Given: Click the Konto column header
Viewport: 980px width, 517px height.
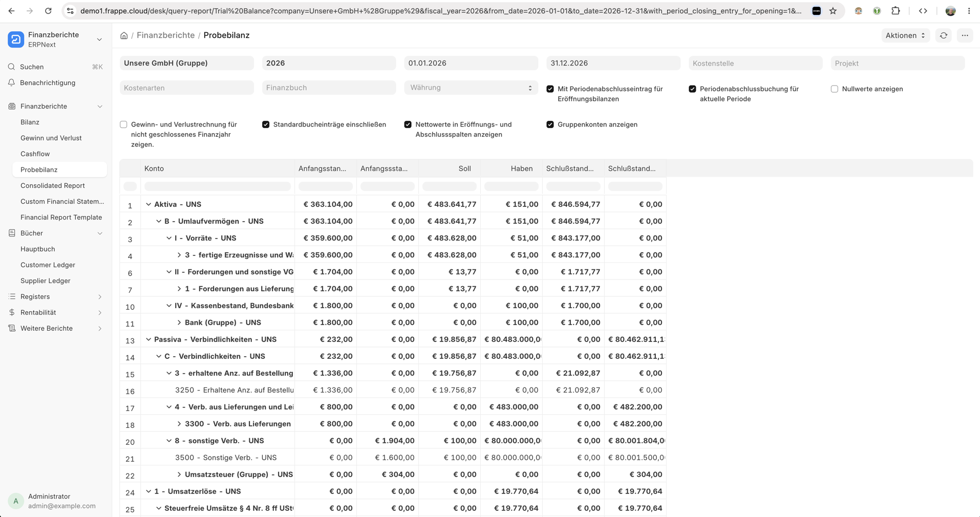Looking at the screenshot, I should (x=218, y=168).
